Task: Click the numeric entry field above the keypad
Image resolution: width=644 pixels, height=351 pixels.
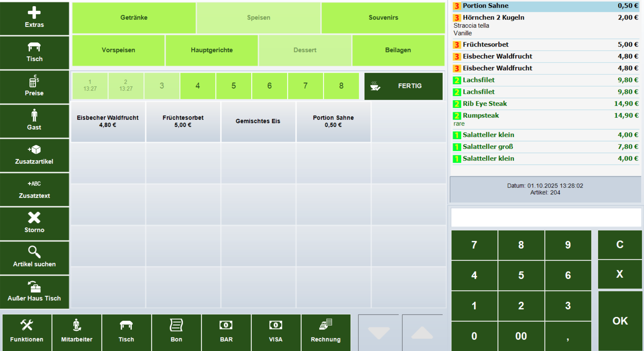Action: click(x=546, y=217)
